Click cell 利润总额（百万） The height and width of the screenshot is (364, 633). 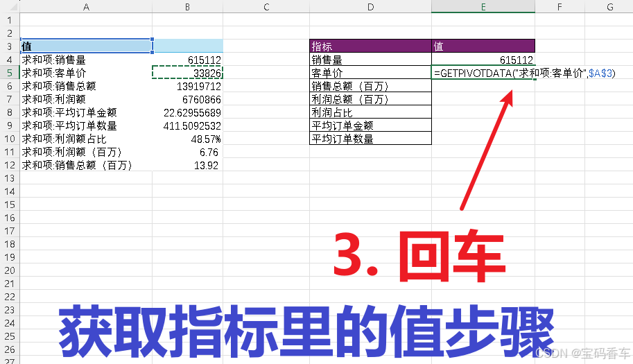coord(370,99)
